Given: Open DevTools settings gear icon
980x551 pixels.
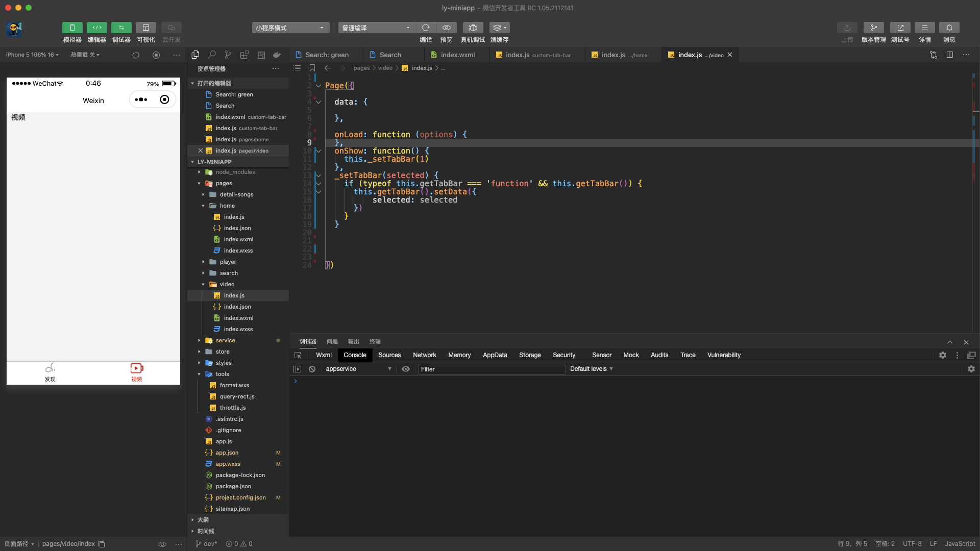Looking at the screenshot, I should (x=942, y=355).
